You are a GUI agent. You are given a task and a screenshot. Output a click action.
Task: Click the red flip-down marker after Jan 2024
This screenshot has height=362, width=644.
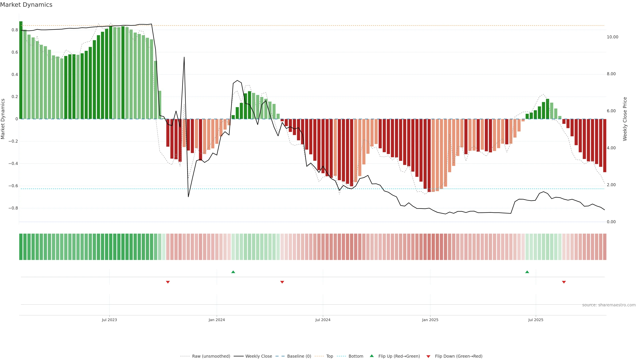click(282, 282)
